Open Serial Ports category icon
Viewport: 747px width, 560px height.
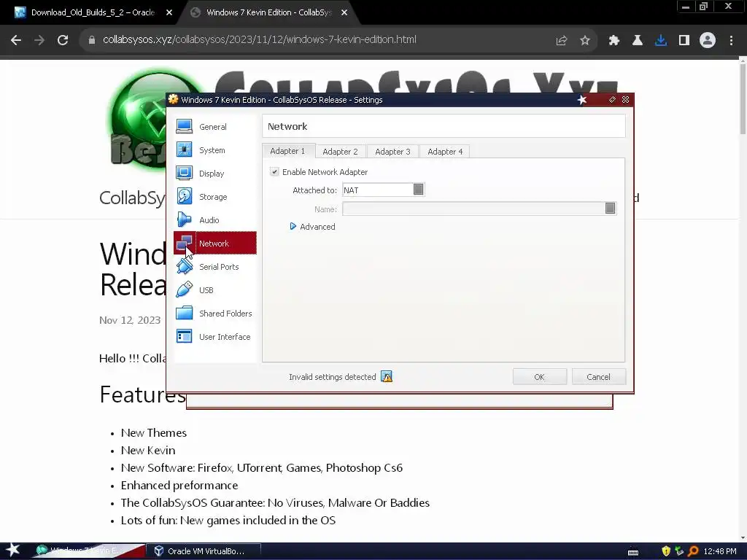pos(184,267)
